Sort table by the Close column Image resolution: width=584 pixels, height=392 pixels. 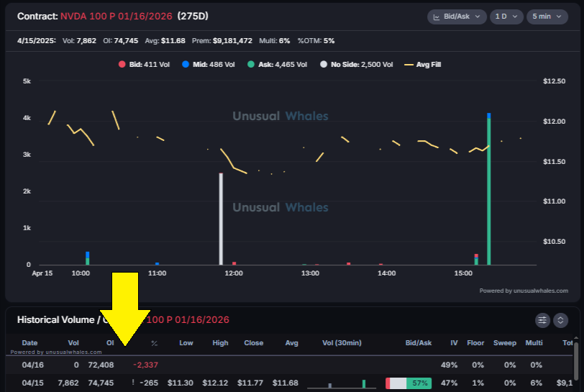point(254,343)
